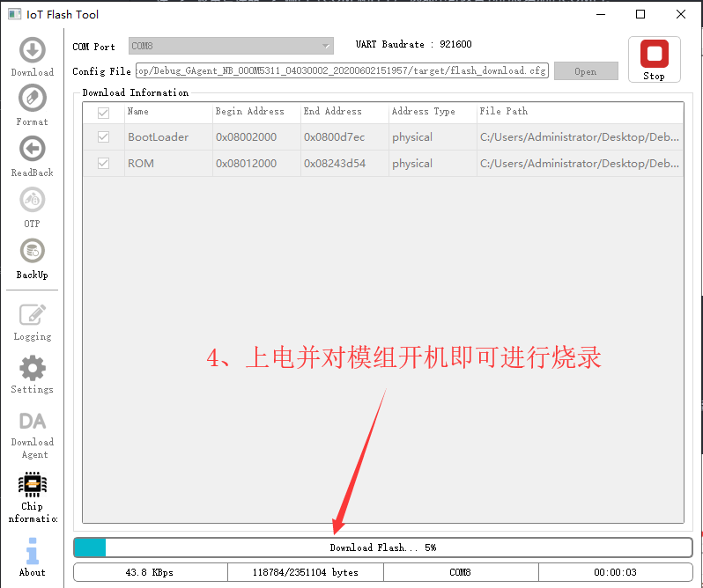Expand the COM Port dropdown

tap(231, 46)
